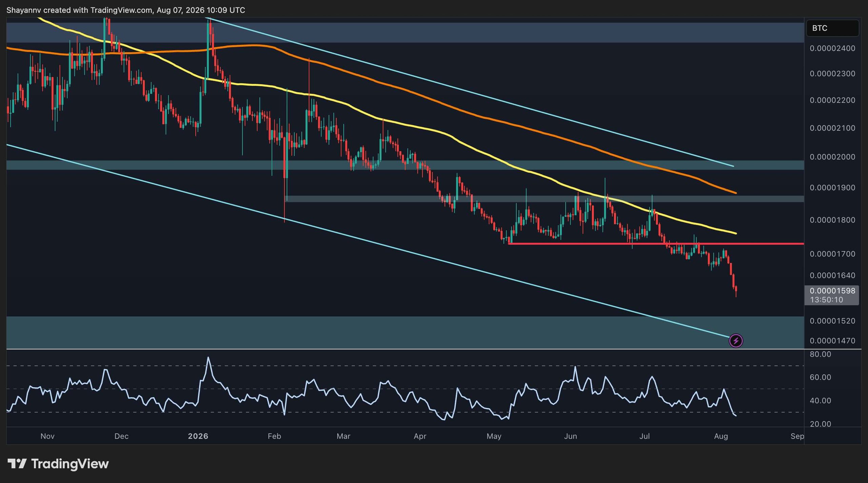
Task: Click the 0.00002000 price axis label
Action: (x=832, y=157)
